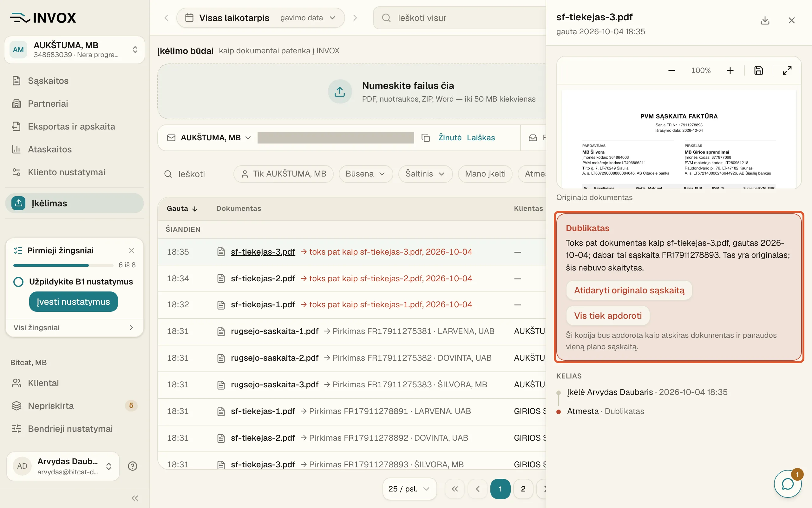Viewport: 812px width, 508px height.
Task: Toggle the Mano įkelti filter
Action: 485,174
